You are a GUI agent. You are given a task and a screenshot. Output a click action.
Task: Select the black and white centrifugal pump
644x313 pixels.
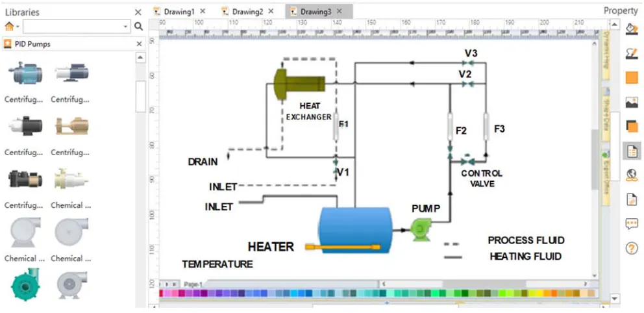(x=25, y=126)
